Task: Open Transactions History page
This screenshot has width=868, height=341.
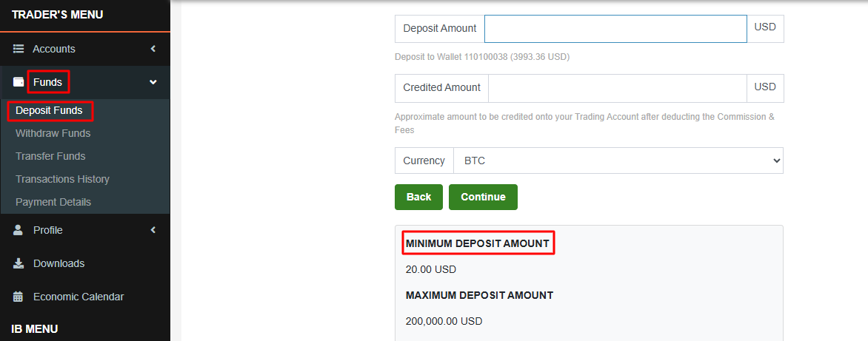Action: point(62,179)
